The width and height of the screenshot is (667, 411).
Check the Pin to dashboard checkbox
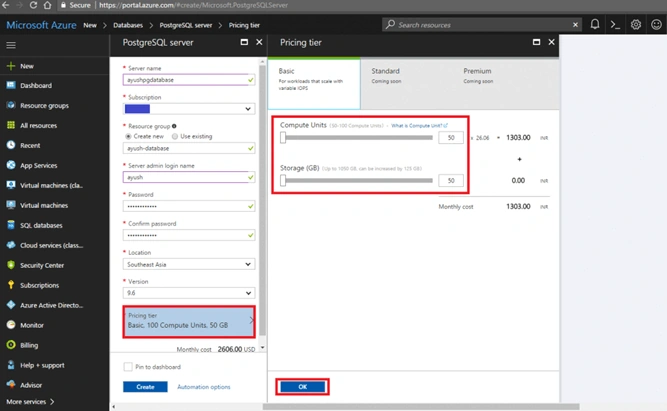click(x=128, y=367)
